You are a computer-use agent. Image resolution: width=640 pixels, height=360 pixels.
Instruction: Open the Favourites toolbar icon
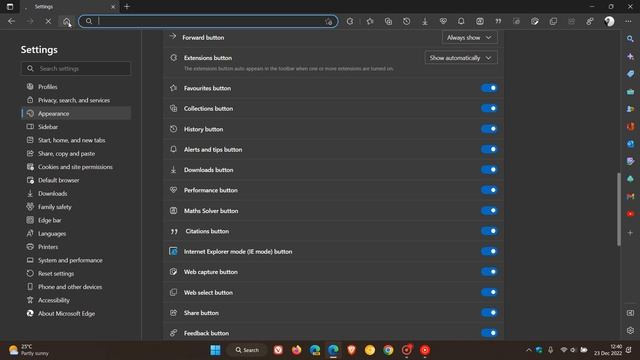click(x=370, y=21)
